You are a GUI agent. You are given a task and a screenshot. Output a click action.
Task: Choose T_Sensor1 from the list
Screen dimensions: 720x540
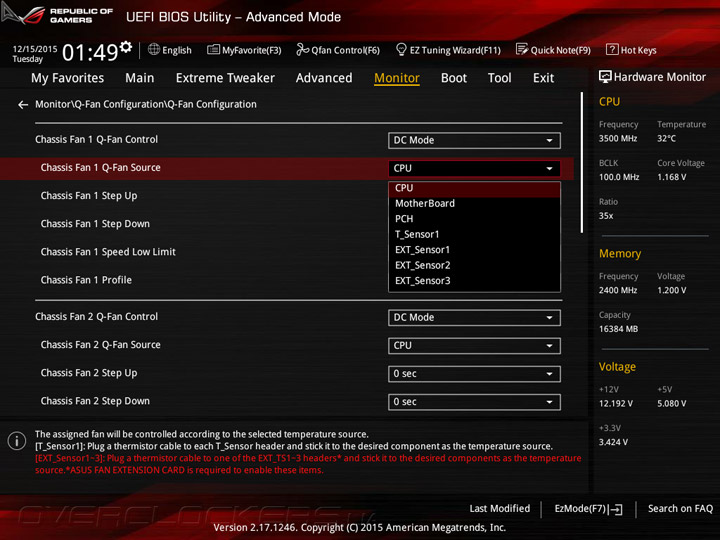(x=474, y=235)
